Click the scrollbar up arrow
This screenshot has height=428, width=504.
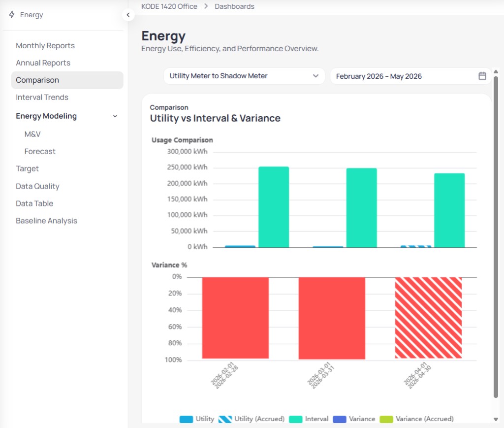pyautogui.click(x=496, y=72)
